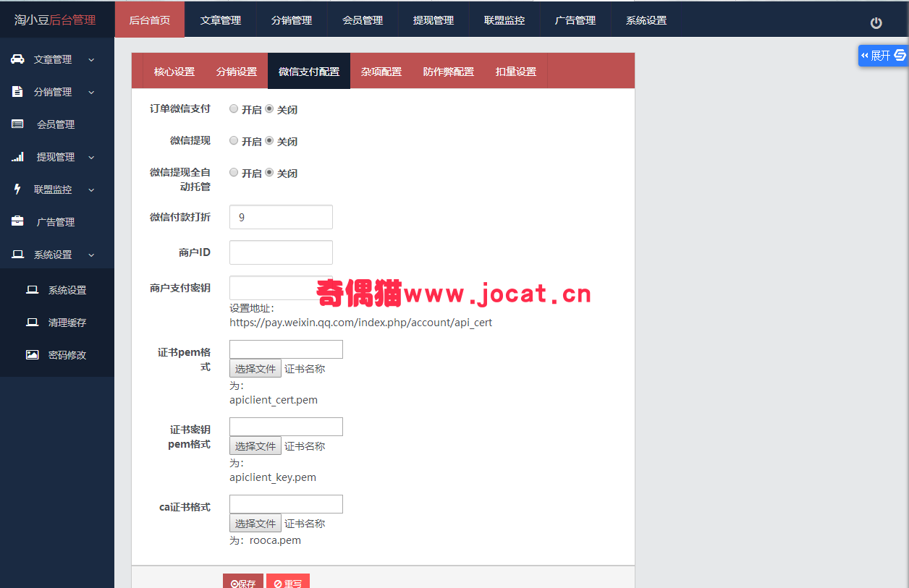Open 联盟监控 in top navigation
The image size is (909, 588).
click(504, 20)
